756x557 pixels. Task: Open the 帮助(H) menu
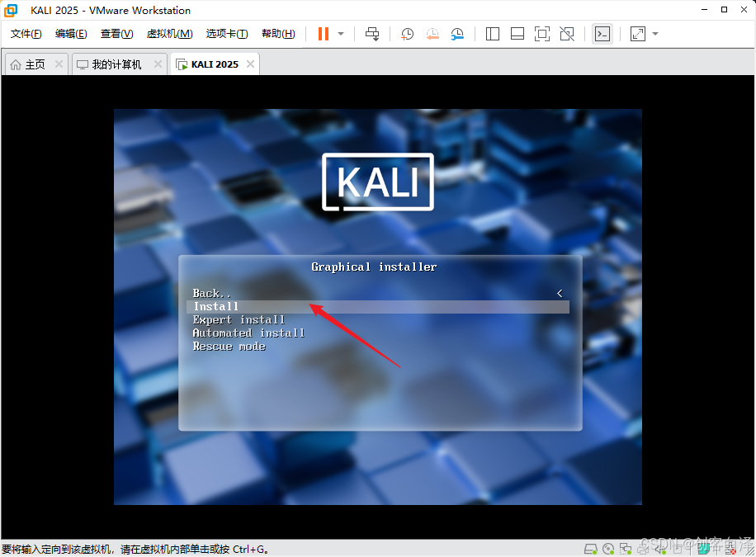pyautogui.click(x=278, y=34)
